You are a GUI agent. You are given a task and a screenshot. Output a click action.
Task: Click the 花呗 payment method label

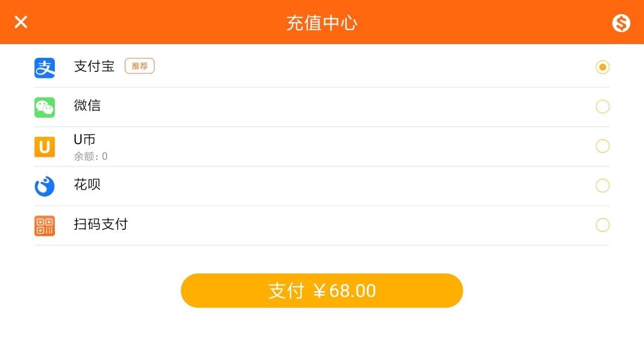tap(87, 185)
